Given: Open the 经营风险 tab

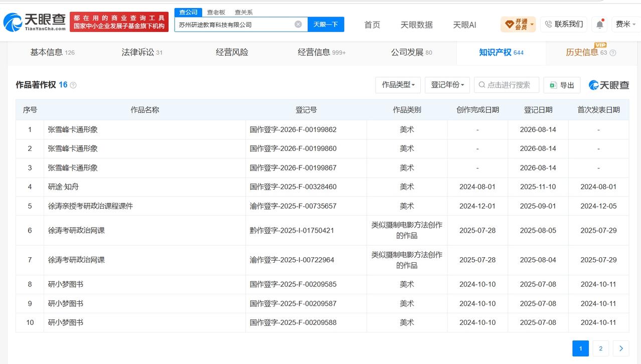Looking at the screenshot, I should tap(232, 52).
